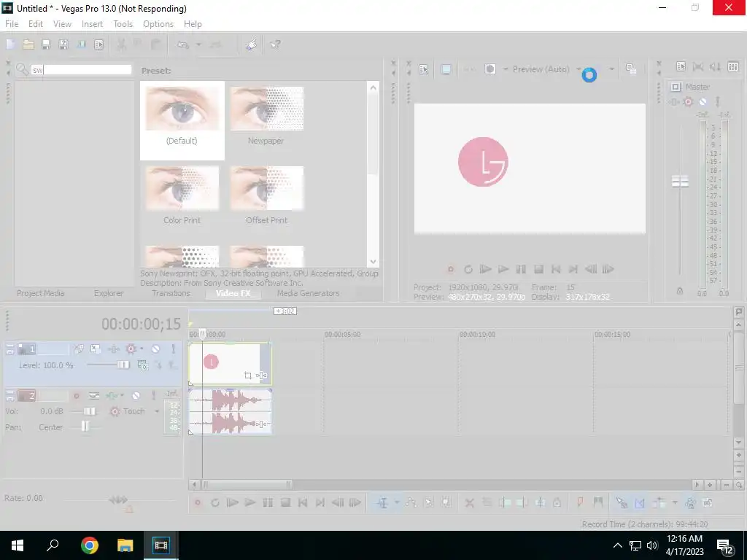This screenshot has height=560, width=747.
Task: Open mixer properties icon above Master
Action: 681,67
